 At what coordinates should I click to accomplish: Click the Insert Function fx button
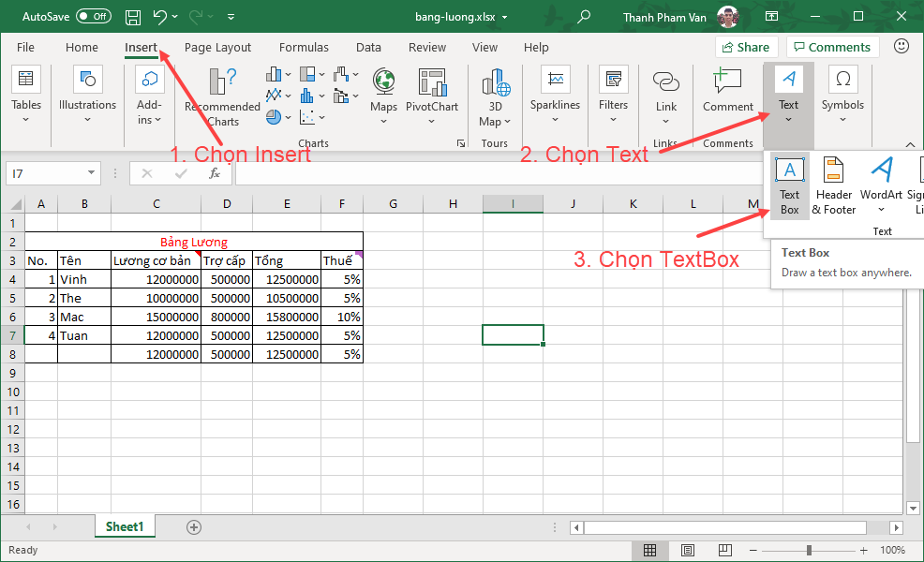[215, 173]
